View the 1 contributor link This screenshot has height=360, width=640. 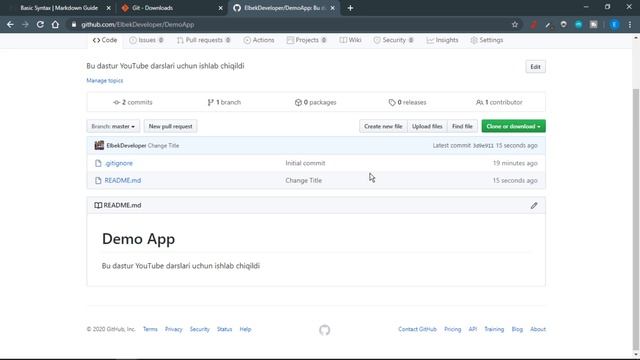[x=499, y=102]
